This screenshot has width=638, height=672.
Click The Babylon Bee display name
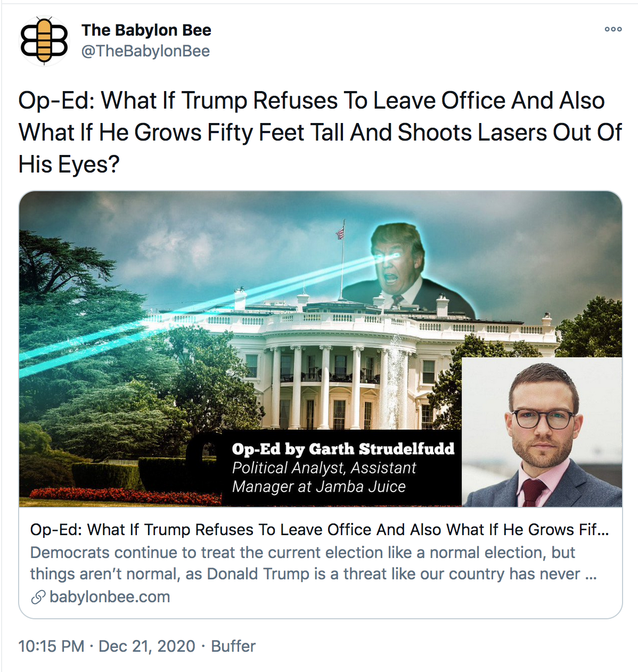[146, 30]
